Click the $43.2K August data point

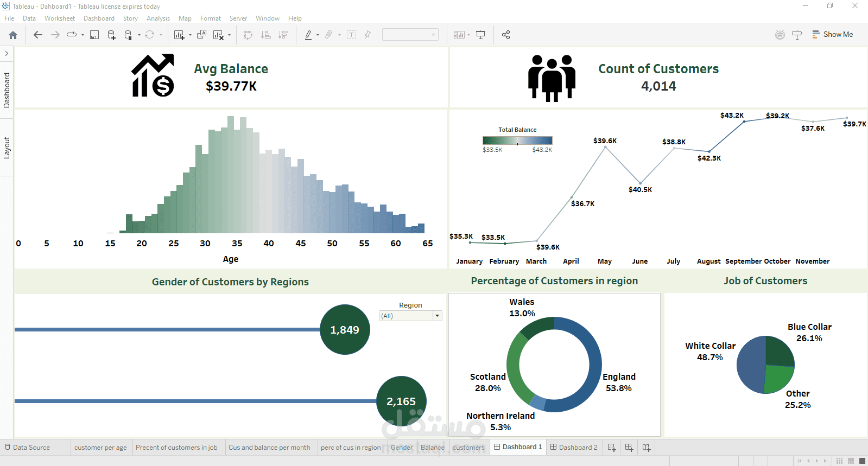click(744, 122)
